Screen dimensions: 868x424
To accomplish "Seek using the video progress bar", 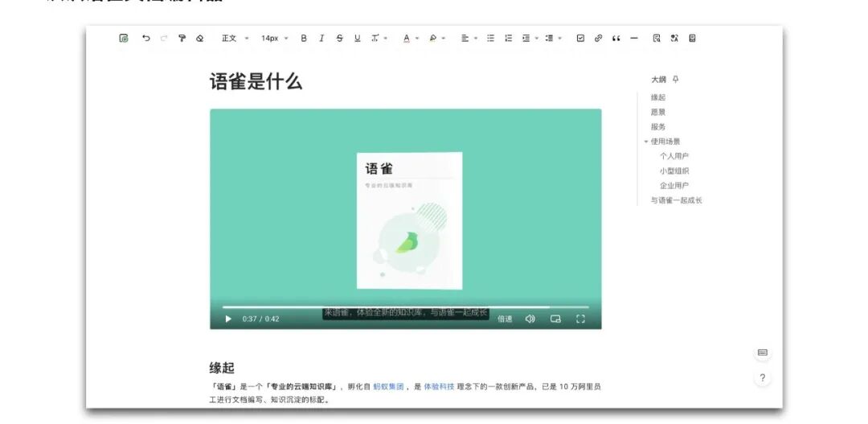I will tap(406, 307).
